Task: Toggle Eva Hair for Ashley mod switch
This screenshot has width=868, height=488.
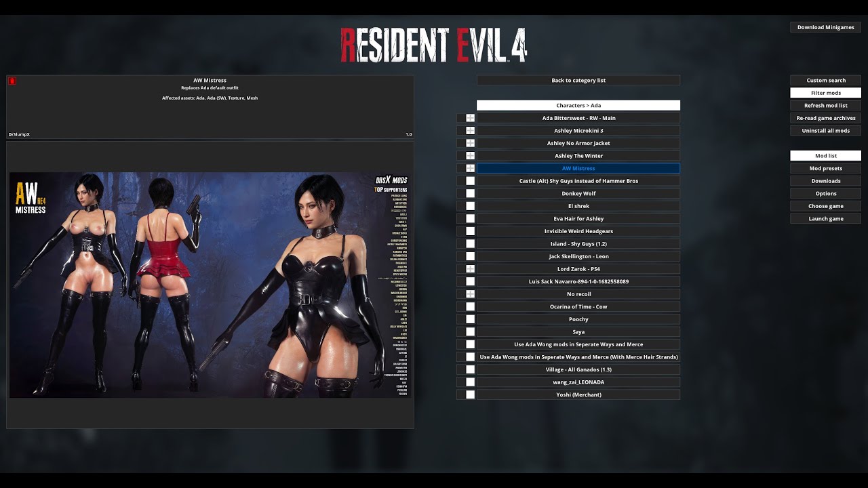Action: click(x=470, y=218)
